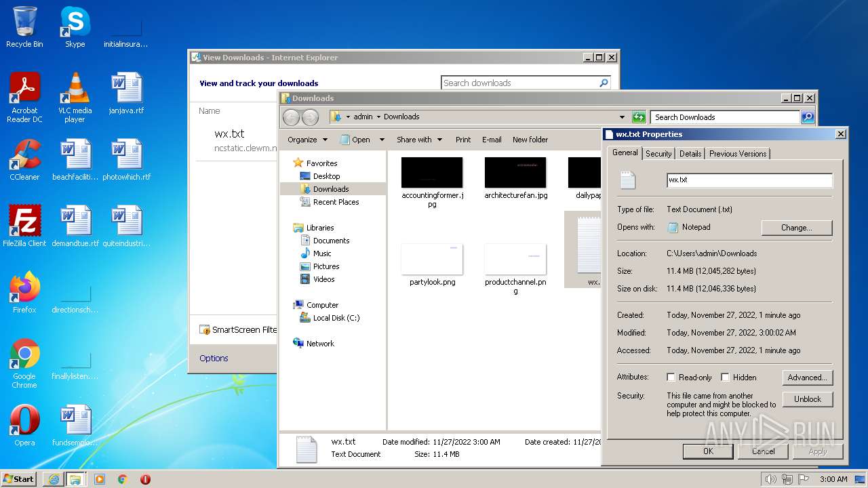Launch Google Chrome desktop shortcut

coord(24,363)
